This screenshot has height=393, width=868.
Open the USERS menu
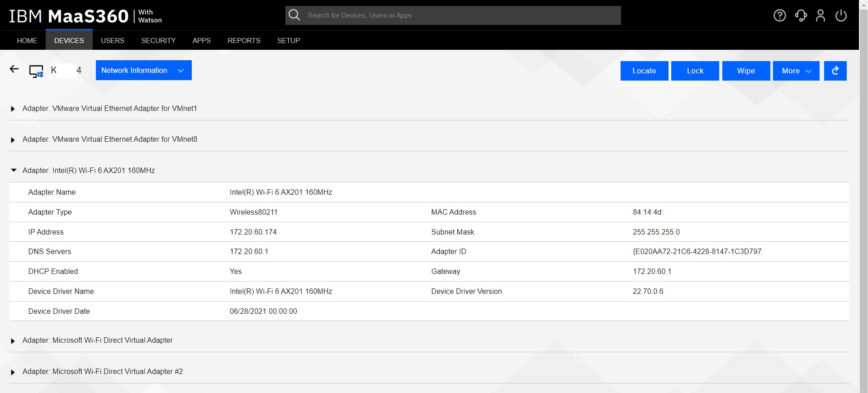[113, 40]
